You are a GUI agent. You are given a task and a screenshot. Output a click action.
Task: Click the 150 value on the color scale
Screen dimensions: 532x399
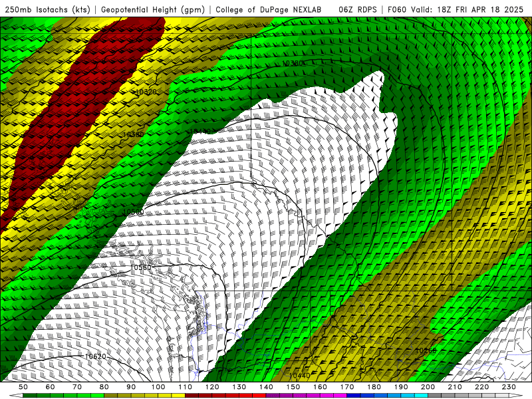point(293,387)
